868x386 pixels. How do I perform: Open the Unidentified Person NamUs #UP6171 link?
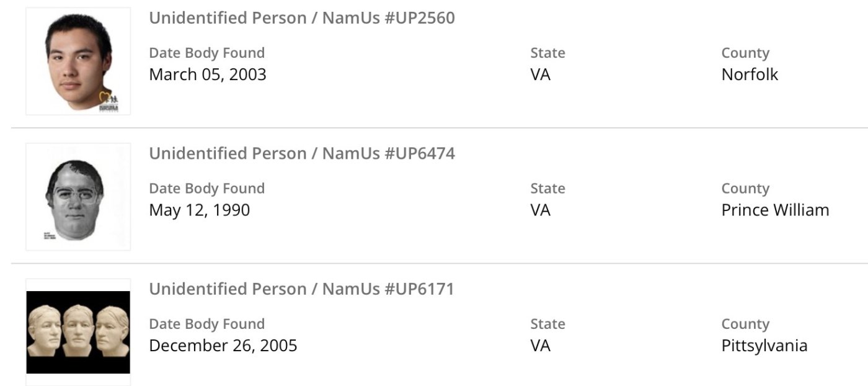301,289
